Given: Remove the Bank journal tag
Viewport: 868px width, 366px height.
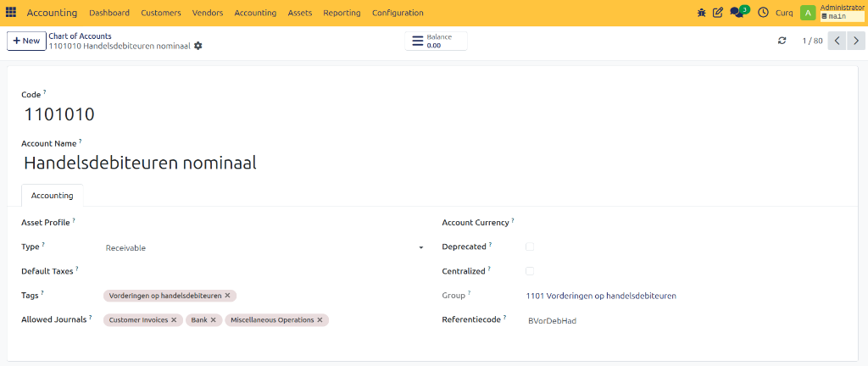Looking at the screenshot, I should pyautogui.click(x=213, y=320).
